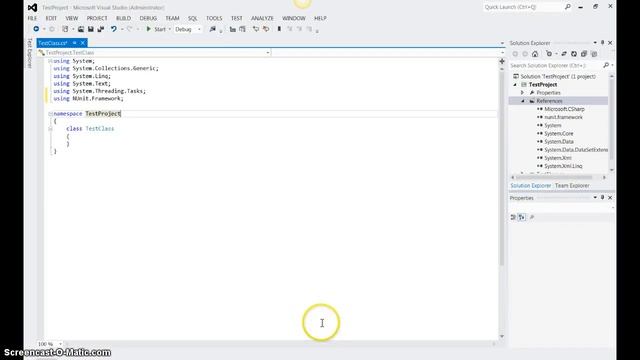Start debugging with the Start button
Image resolution: width=640 pixels, height=360 pixels.
coord(156,29)
